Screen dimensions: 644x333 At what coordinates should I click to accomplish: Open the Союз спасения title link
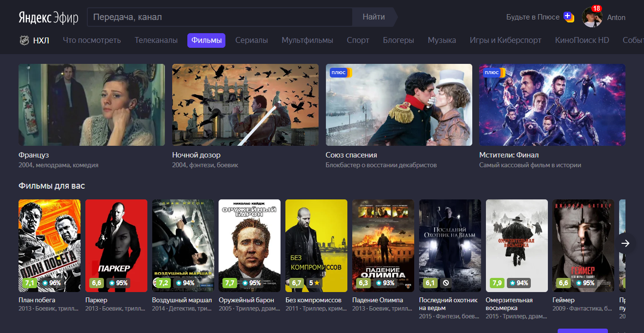351,155
